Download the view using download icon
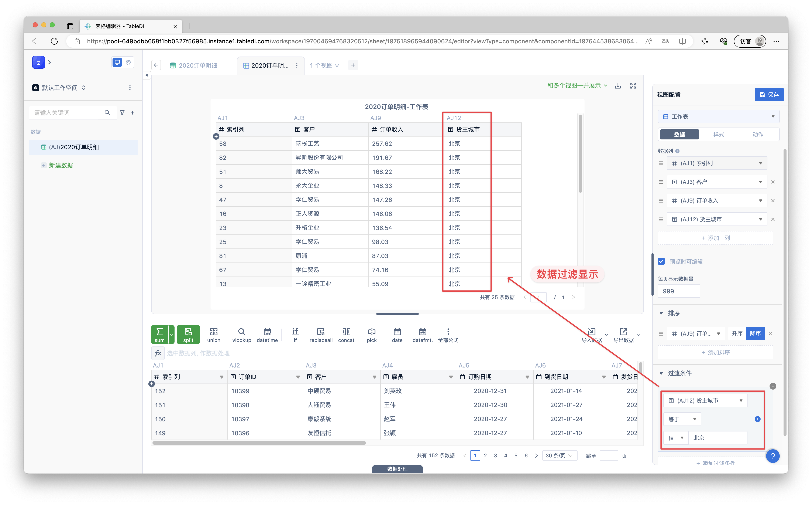The width and height of the screenshot is (812, 505). point(618,86)
